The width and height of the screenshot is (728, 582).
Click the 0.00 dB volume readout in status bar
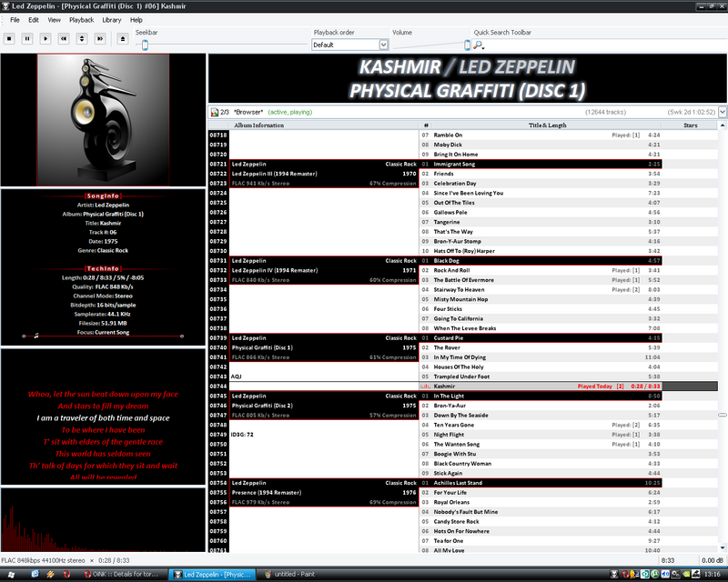point(713,561)
